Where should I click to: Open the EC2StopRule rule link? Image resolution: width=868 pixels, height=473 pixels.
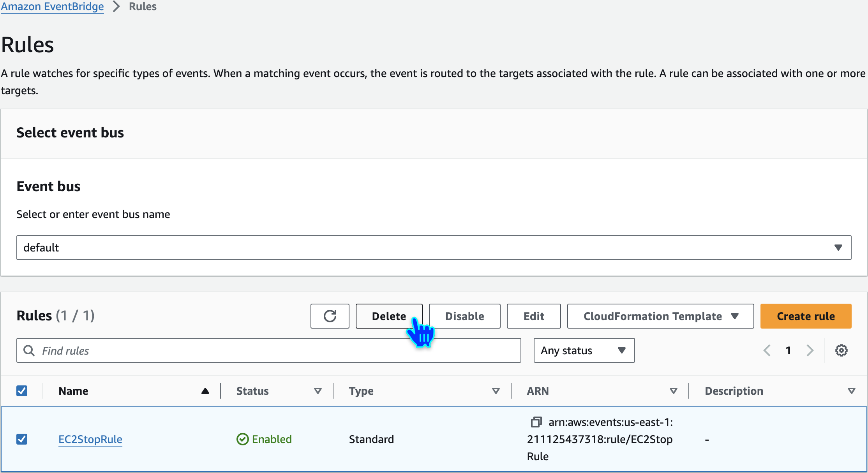90,439
